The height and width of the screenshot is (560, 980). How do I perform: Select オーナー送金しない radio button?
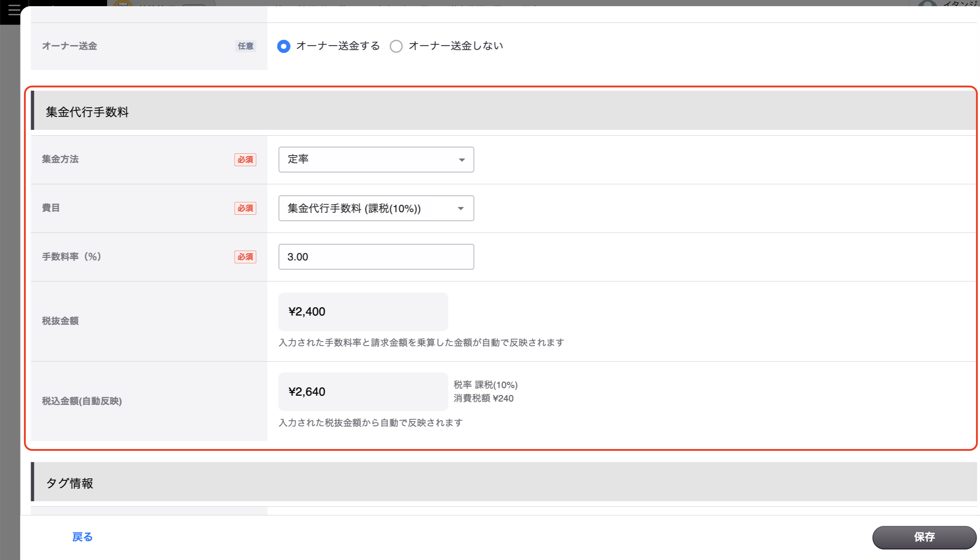pos(396,46)
